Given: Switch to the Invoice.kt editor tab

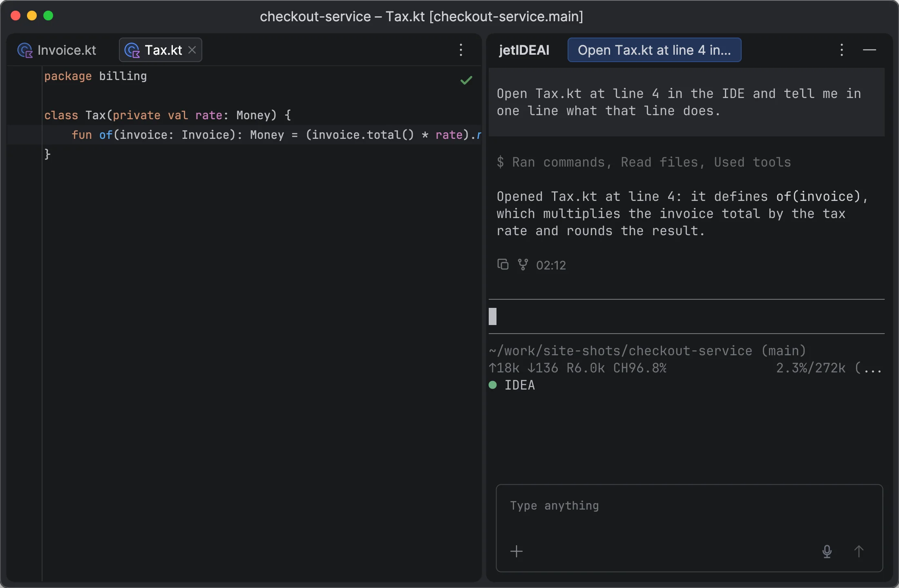Looking at the screenshot, I should click(x=57, y=50).
